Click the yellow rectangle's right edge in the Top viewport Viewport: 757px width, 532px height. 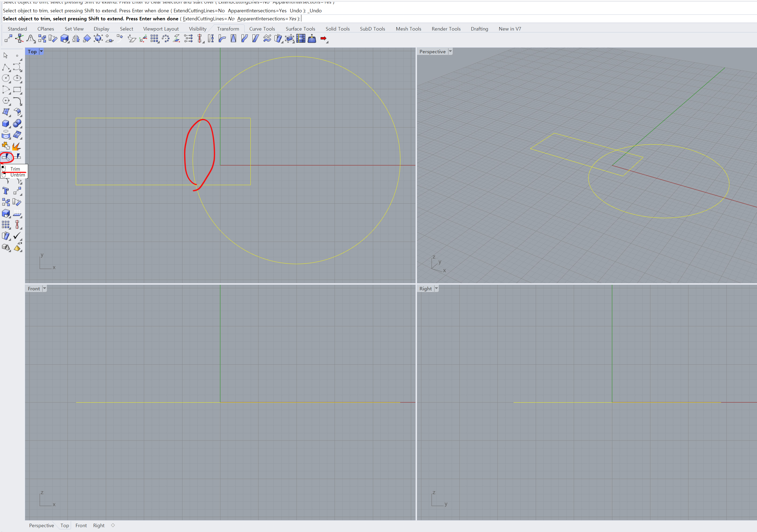pyautogui.click(x=250, y=151)
